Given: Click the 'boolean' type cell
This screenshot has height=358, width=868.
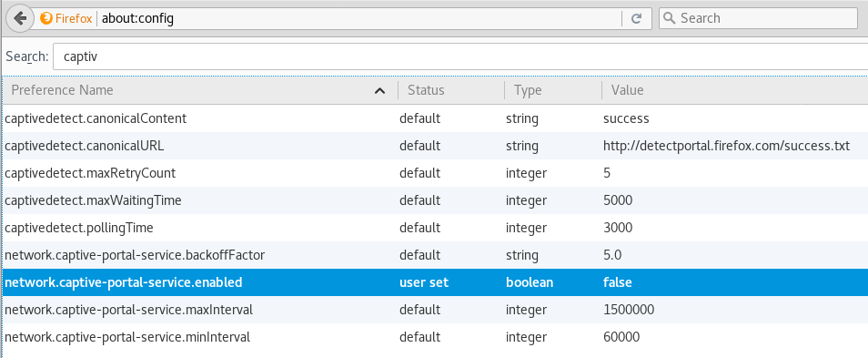Looking at the screenshot, I should pos(530,282).
